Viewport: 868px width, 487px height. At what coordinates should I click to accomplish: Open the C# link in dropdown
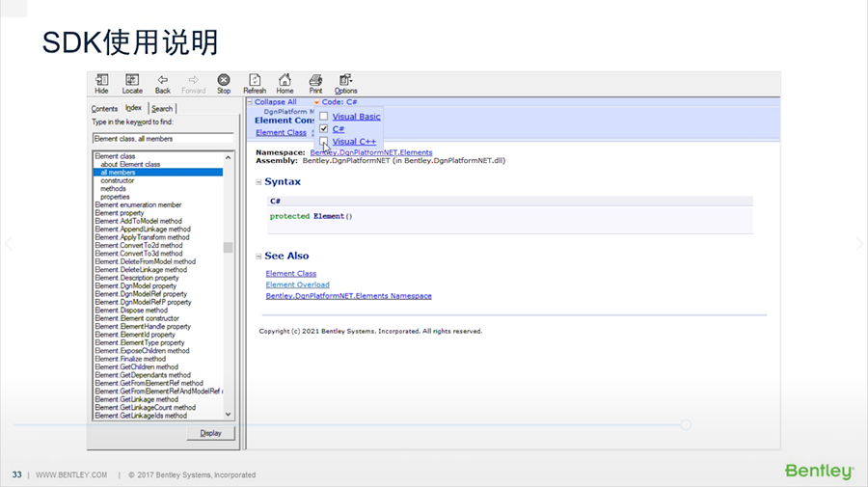click(339, 129)
